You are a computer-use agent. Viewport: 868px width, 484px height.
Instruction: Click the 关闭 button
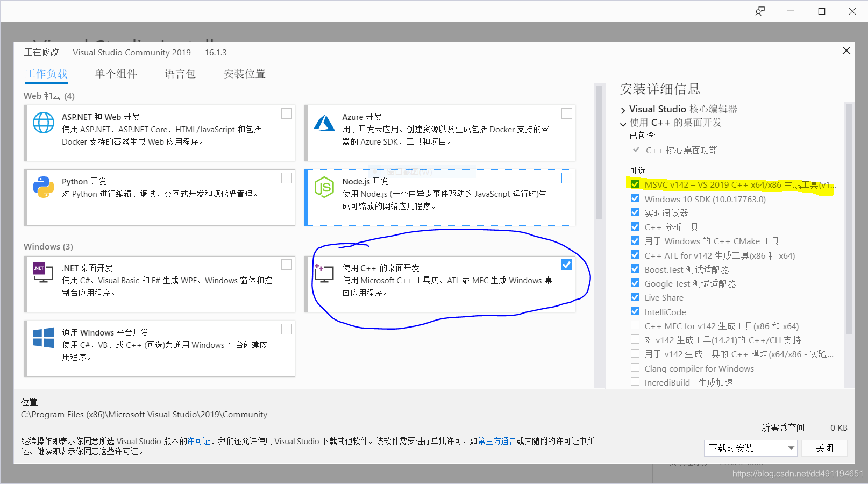(x=824, y=448)
